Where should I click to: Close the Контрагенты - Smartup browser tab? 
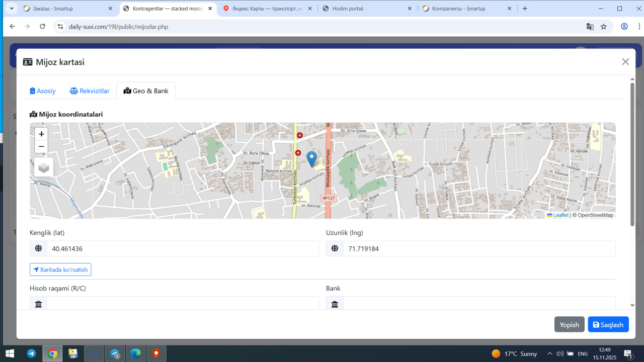click(x=509, y=9)
